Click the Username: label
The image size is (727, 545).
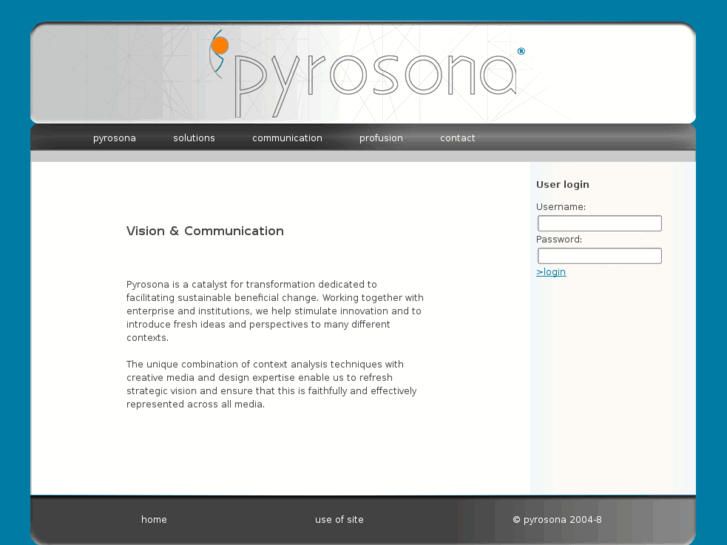(561, 207)
